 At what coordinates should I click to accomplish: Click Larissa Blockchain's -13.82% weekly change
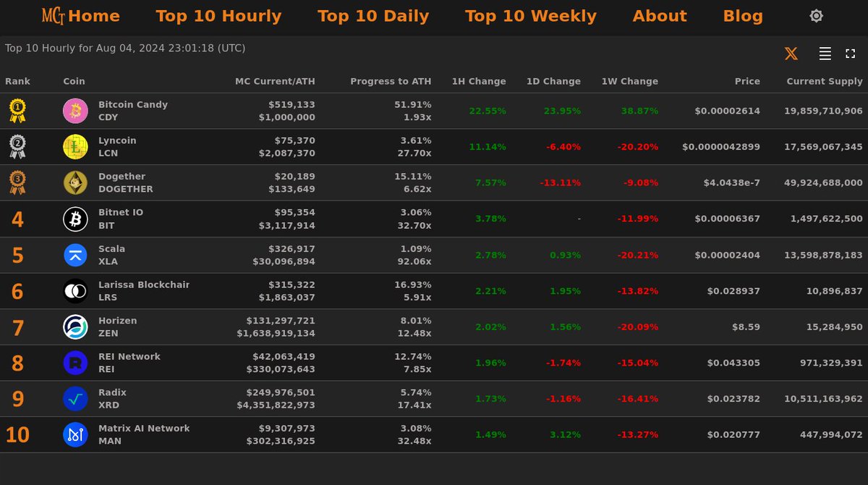tap(638, 291)
